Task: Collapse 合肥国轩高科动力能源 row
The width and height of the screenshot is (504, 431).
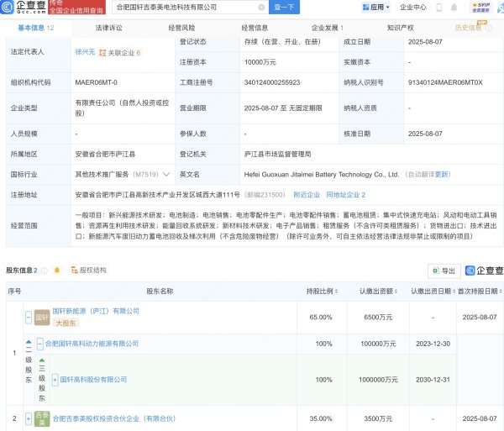Action: click(x=39, y=344)
